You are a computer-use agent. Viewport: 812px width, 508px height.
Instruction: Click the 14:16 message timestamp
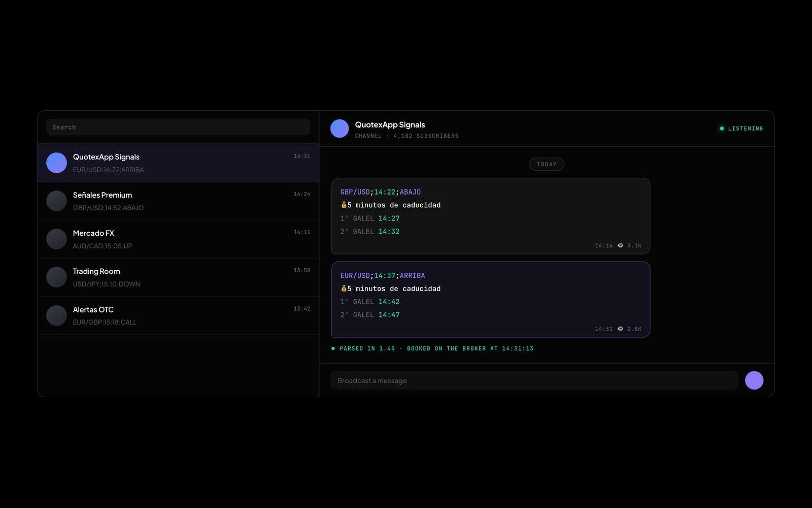(x=604, y=246)
